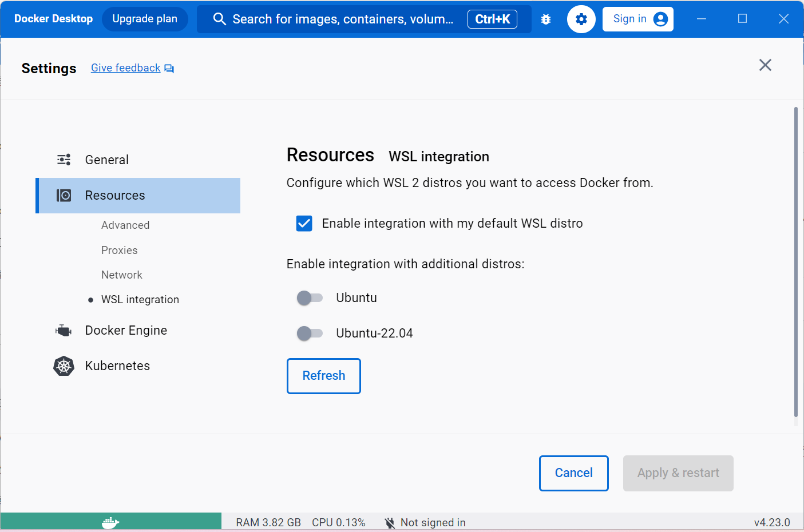The width and height of the screenshot is (804, 532).
Task: Click the Cancel button
Action: coord(574,473)
